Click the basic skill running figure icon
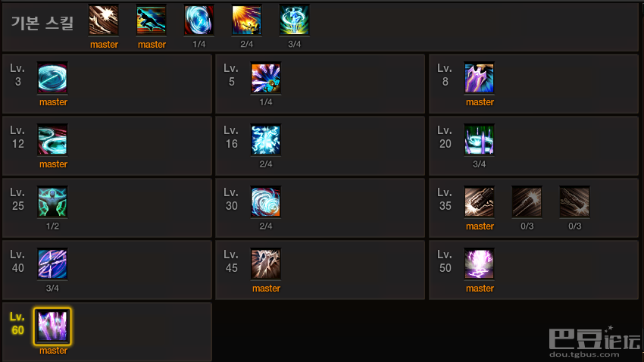 tap(152, 20)
